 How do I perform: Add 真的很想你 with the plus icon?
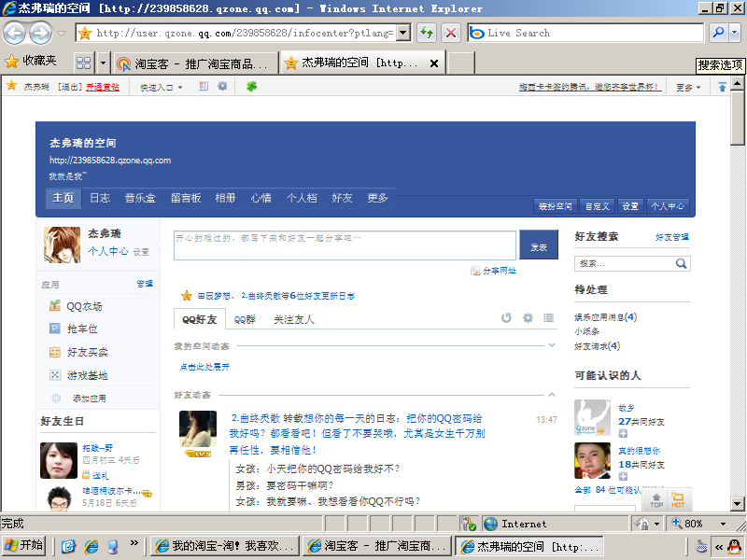(623, 476)
